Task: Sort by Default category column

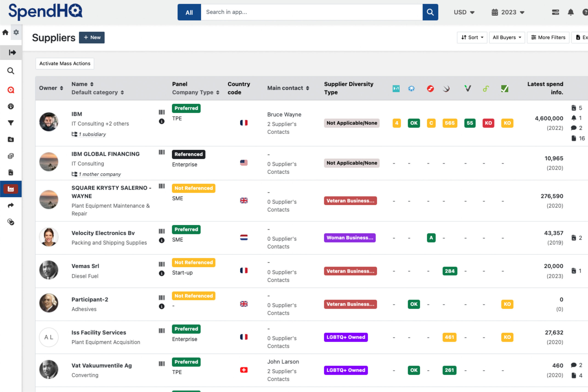Action: (x=97, y=92)
